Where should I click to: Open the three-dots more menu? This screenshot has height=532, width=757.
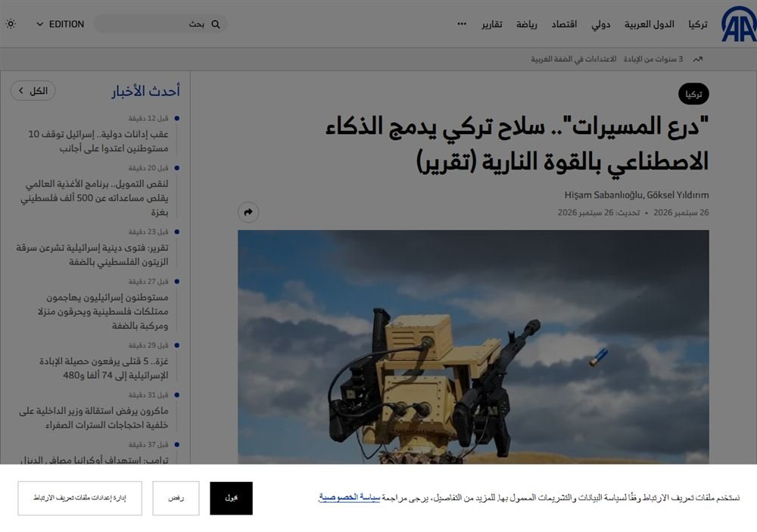coord(462,23)
